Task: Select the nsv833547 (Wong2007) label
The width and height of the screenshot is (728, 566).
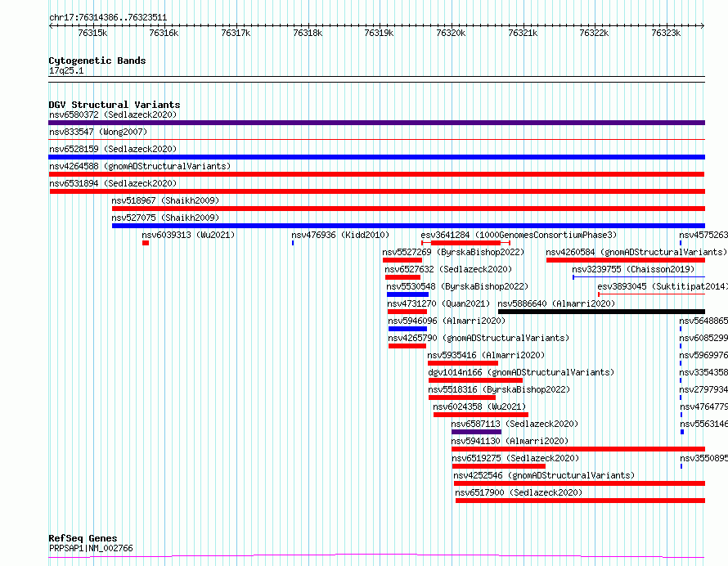Action: pyautogui.click(x=98, y=132)
